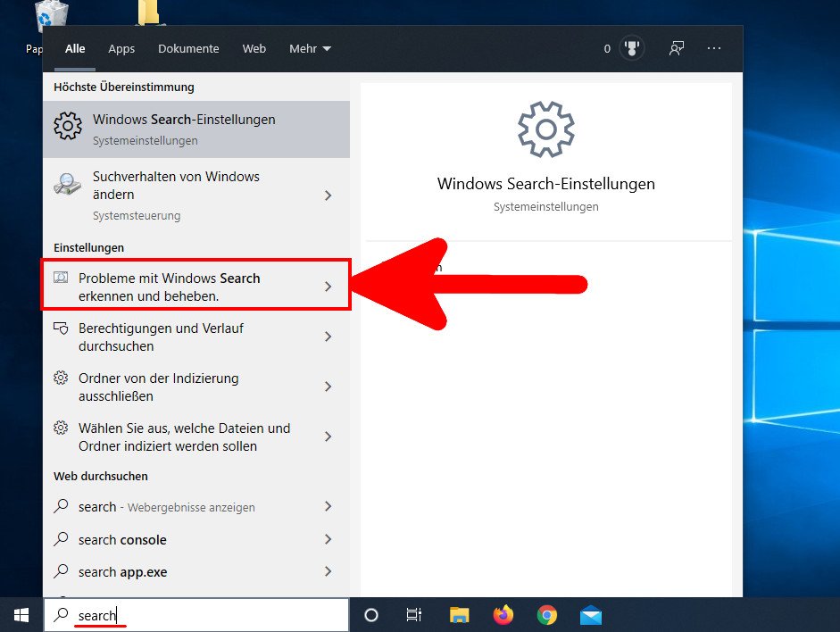
Task: Open Cortana circle icon on taskbar
Action: pos(371,615)
